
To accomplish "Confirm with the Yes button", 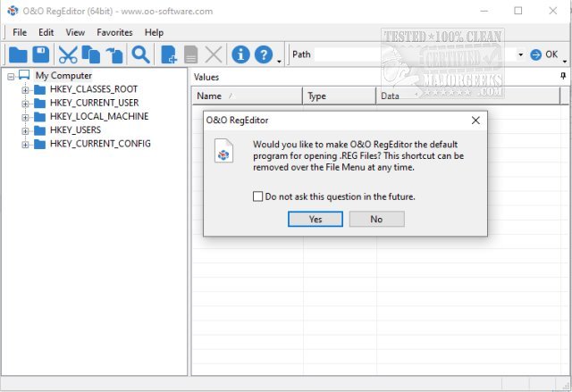I will (x=315, y=219).
